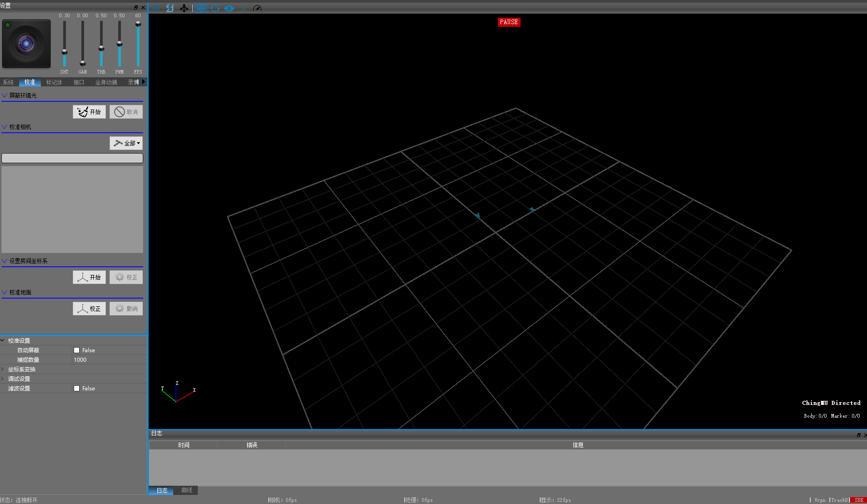Click 开始 under 屏蔽环境光

tap(89, 112)
